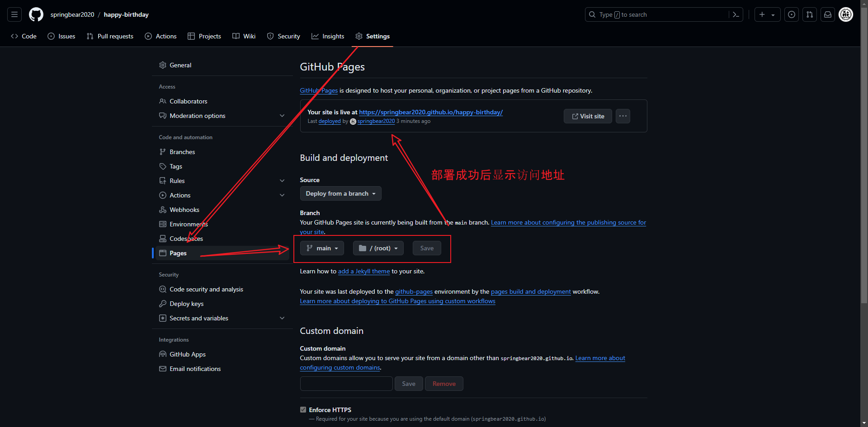The width and height of the screenshot is (868, 427).
Task: Open the create-new dropdown caret
Action: [x=773, y=15]
